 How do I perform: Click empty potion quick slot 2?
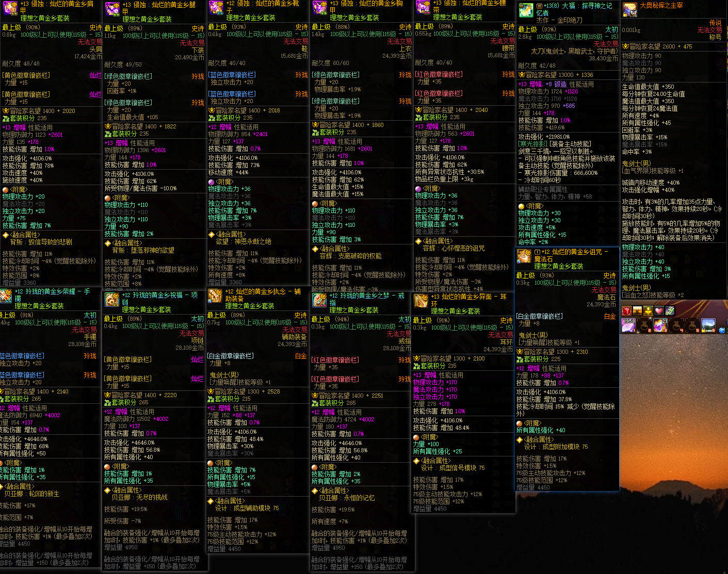644,325
